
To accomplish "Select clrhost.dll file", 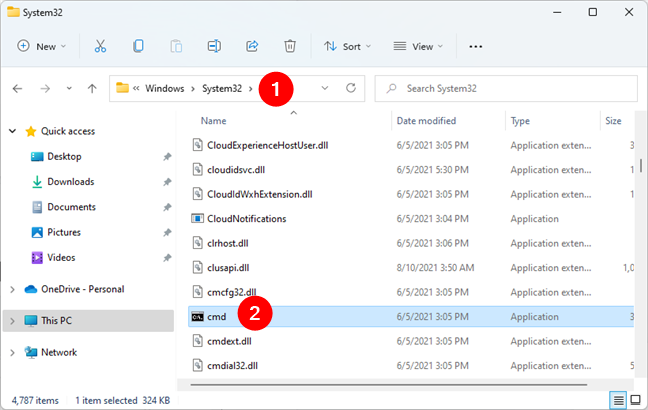I will point(228,243).
